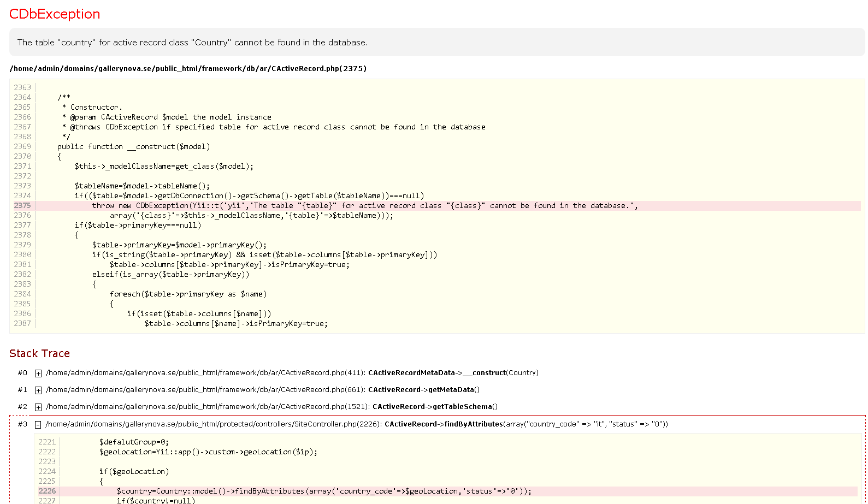Expand stack trace entry #1 plus icon

(x=38, y=390)
